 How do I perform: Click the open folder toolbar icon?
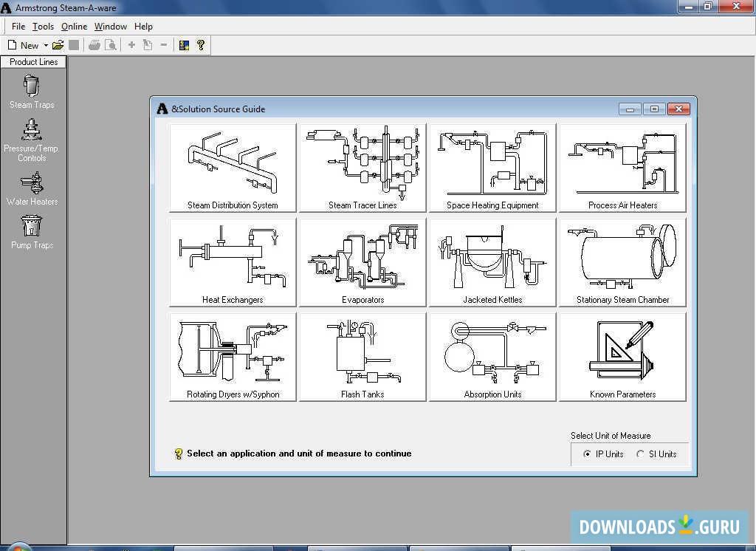pyautogui.click(x=58, y=45)
